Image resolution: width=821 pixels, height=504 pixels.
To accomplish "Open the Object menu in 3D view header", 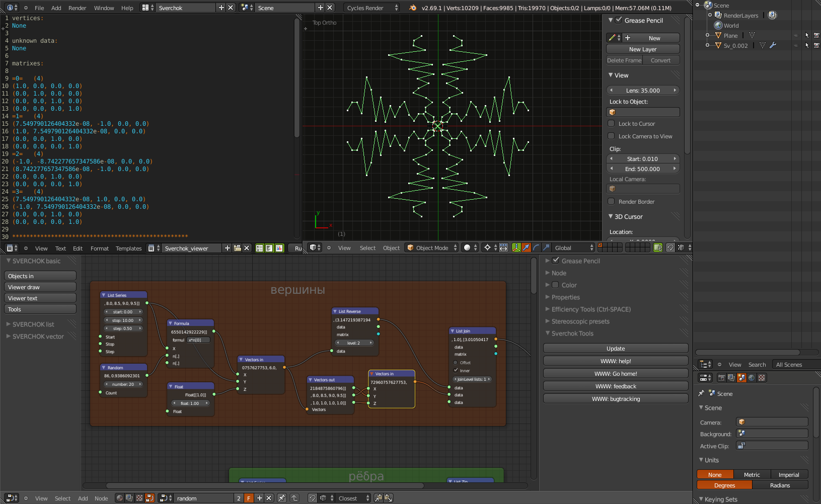I will tap(391, 248).
